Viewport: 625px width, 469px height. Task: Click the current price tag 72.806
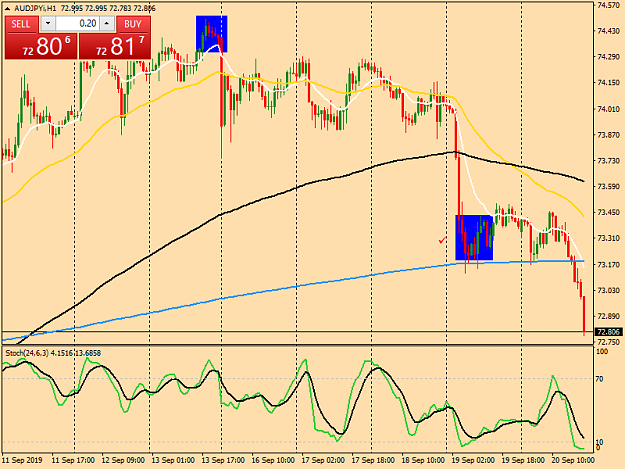coord(609,332)
